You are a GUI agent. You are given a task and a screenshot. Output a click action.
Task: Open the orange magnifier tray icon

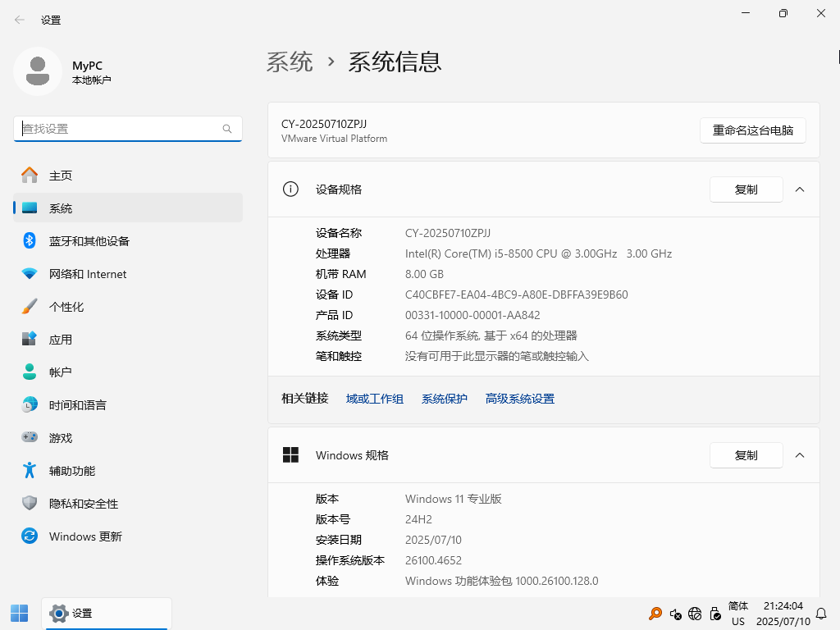(x=655, y=614)
